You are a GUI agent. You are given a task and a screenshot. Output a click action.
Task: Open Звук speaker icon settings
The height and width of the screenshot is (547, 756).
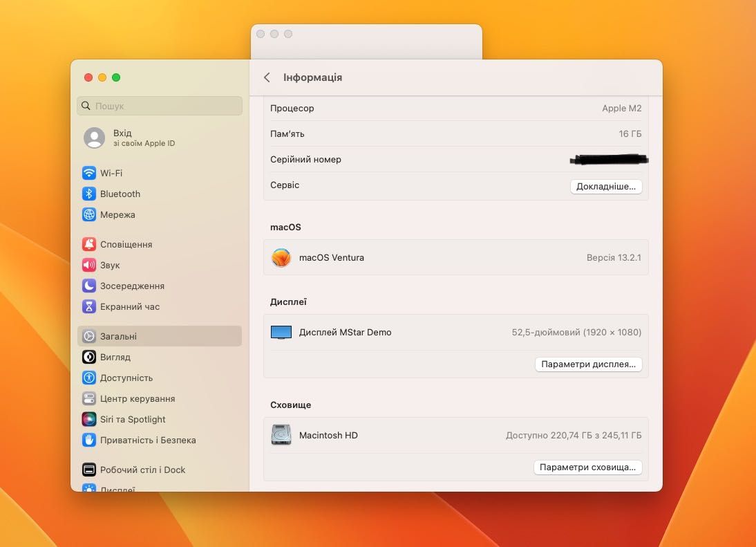coord(88,265)
